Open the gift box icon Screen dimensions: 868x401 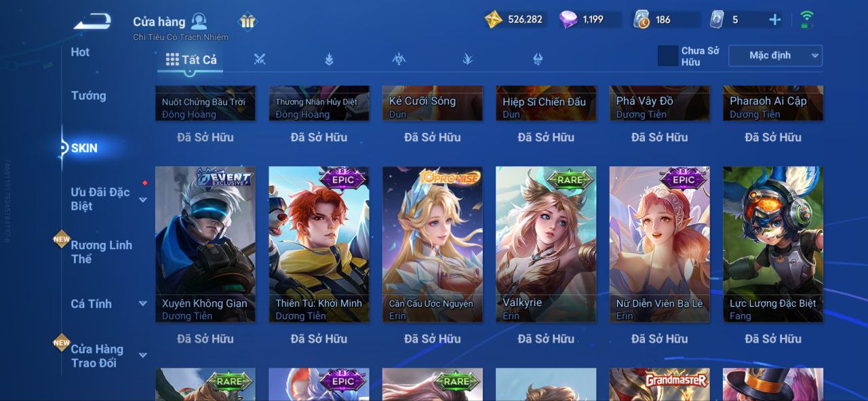(x=248, y=22)
